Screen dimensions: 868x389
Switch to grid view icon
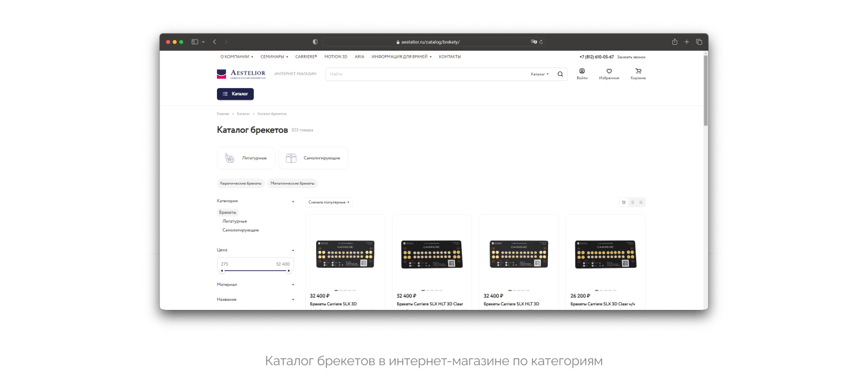coord(624,202)
